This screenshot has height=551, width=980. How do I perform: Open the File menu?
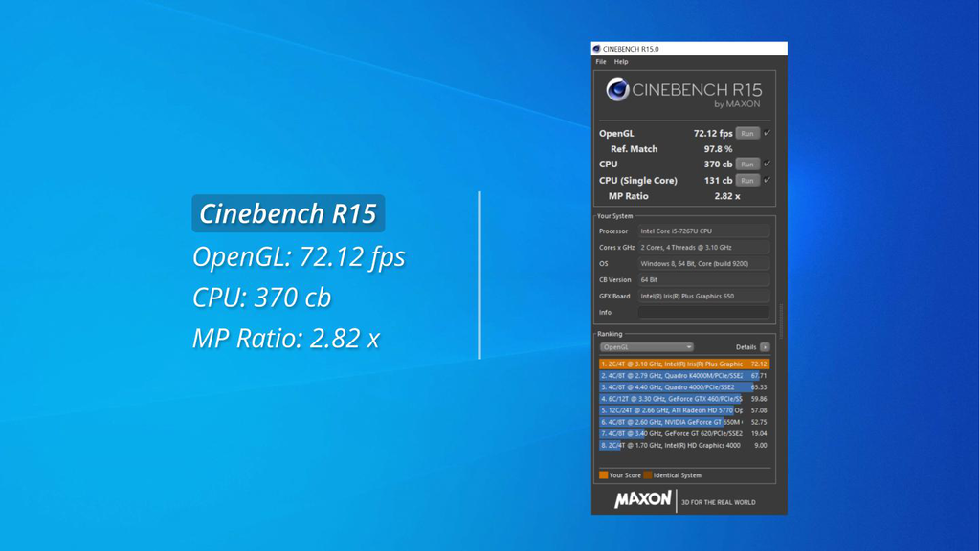pos(601,62)
